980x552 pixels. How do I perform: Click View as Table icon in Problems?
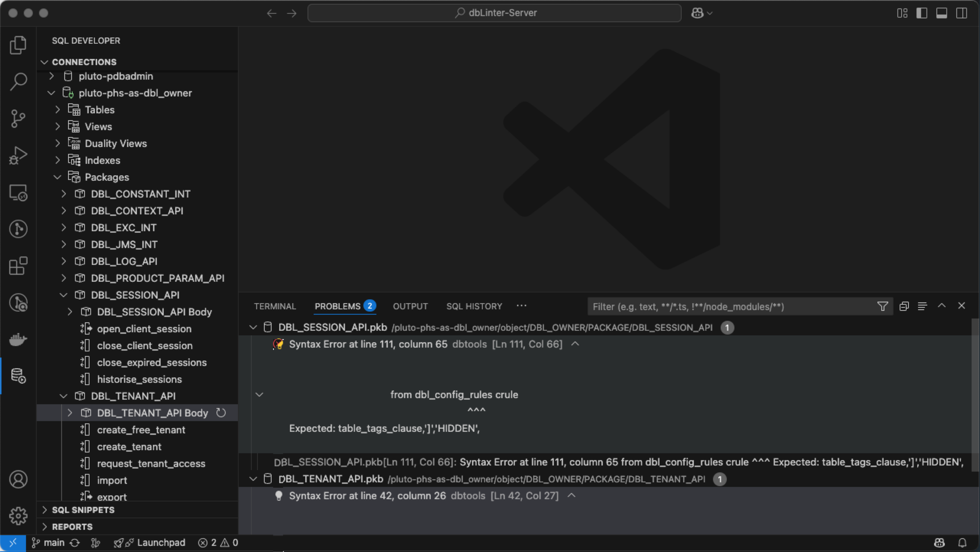[x=922, y=306]
